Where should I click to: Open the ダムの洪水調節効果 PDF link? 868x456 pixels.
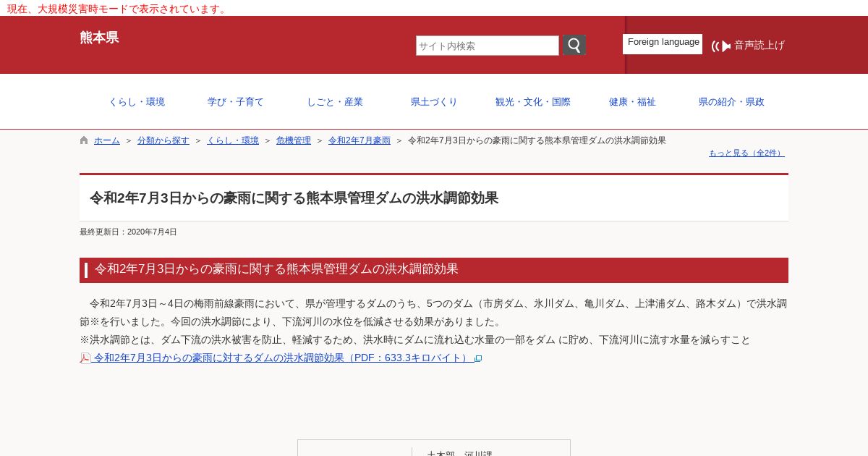tap(284, 358)
